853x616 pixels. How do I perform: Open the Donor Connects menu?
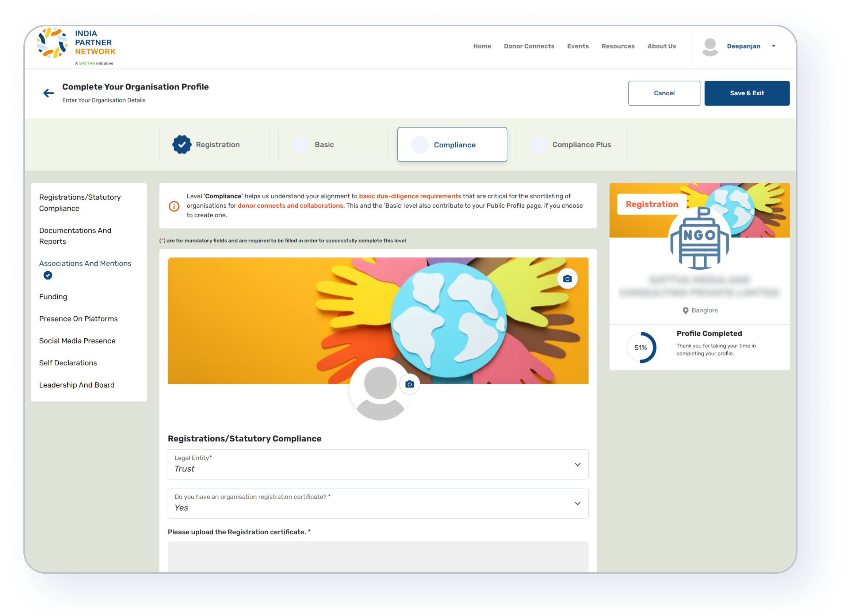529,46
